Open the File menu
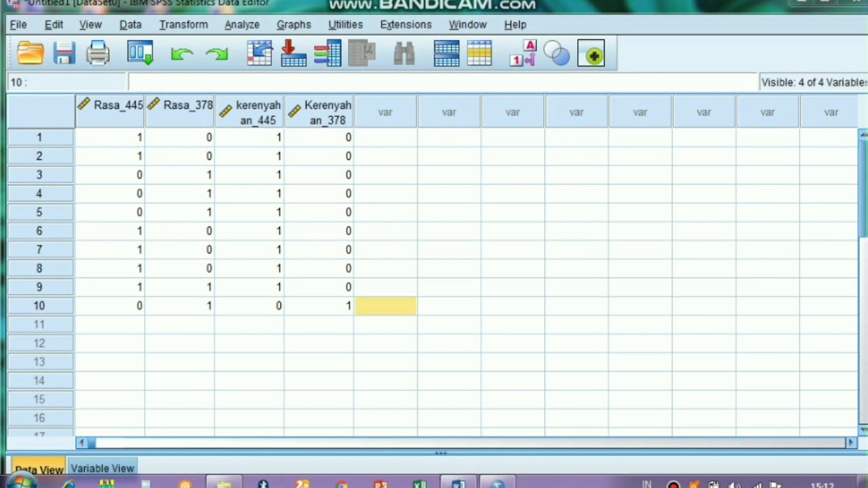The image size is (868, 488). (18, 24)
